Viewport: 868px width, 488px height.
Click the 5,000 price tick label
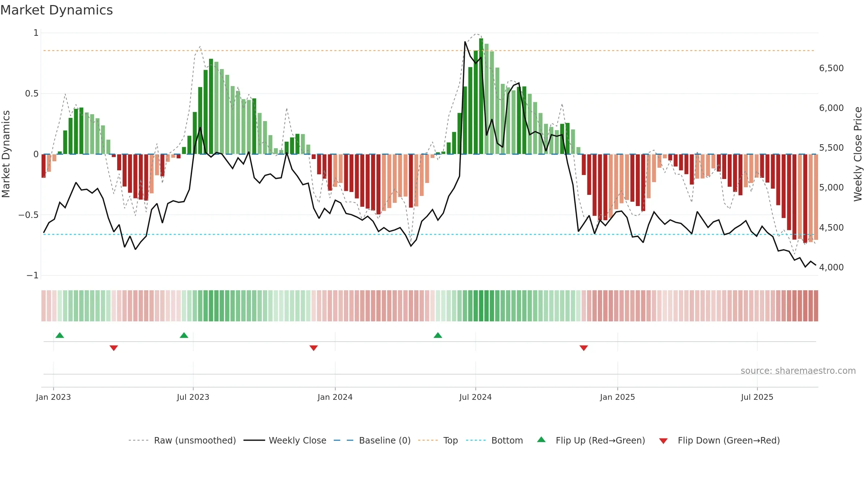click(x=831, y=187)
